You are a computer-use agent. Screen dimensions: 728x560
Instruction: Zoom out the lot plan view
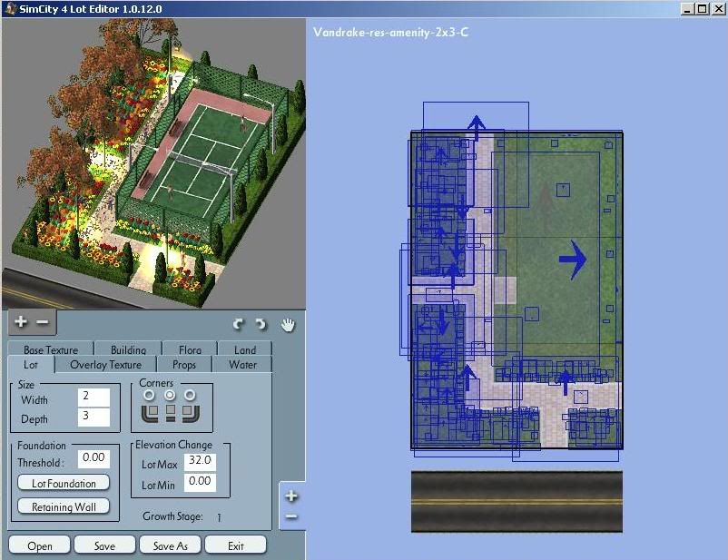point(291,516)
